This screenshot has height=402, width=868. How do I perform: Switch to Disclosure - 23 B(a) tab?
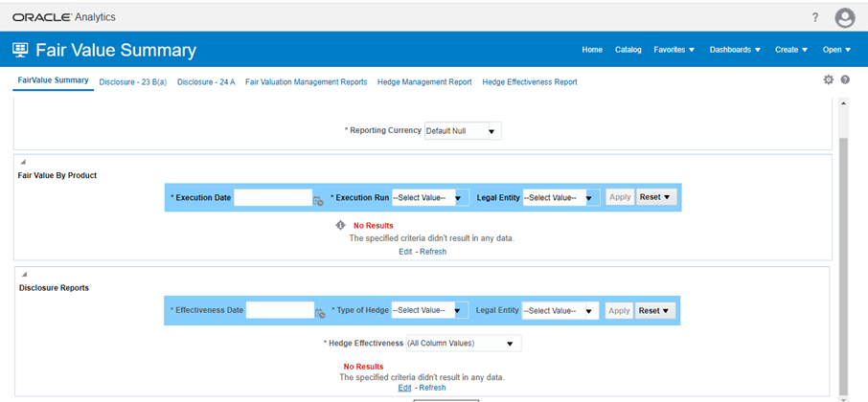(133, 82)
